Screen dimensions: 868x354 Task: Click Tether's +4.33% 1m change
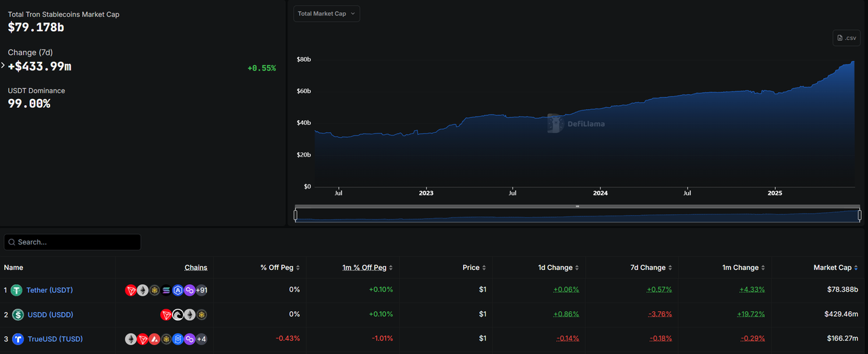click(x=752, y=290)
